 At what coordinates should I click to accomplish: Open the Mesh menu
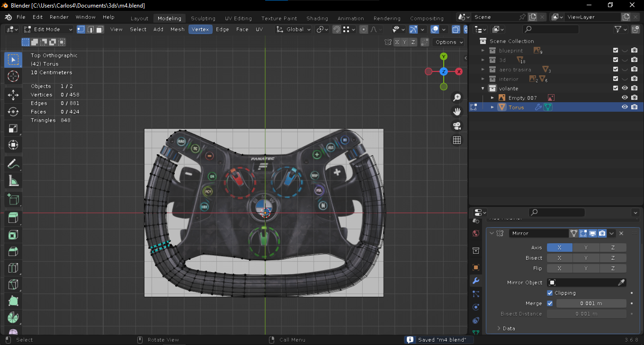[x=177, y=29]
